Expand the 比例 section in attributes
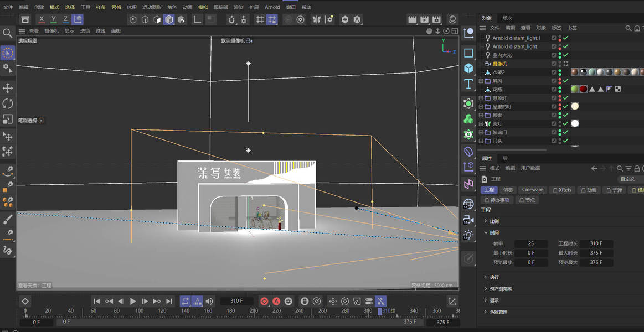Screen dimensions: 644x332 [x=493, y=221]
